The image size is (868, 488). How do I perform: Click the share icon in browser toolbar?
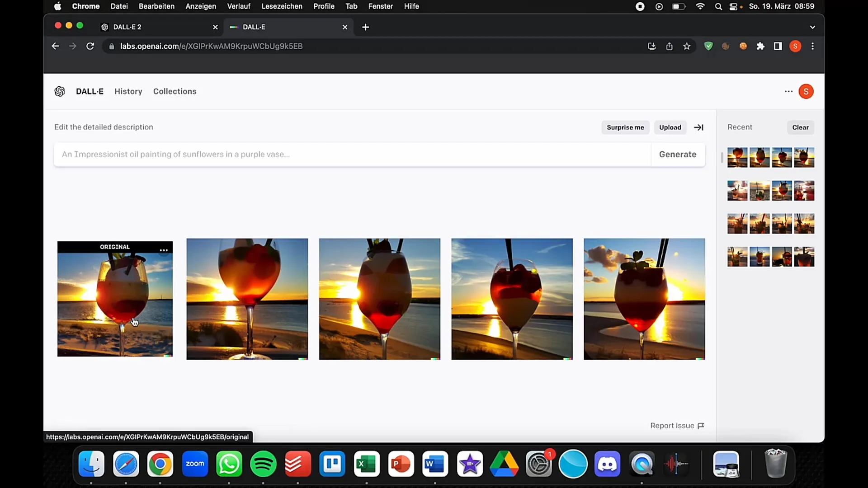pyautogui.click(x=669, y=47)
